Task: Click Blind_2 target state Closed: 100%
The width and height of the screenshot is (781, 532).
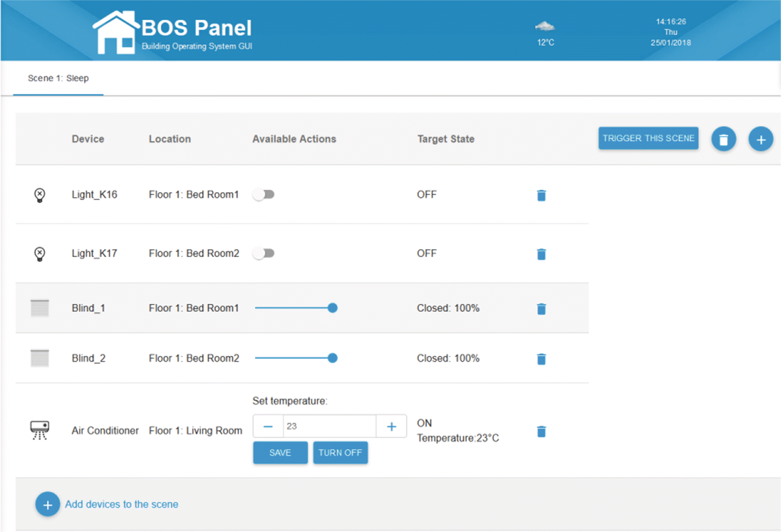Action: point(448,358)
